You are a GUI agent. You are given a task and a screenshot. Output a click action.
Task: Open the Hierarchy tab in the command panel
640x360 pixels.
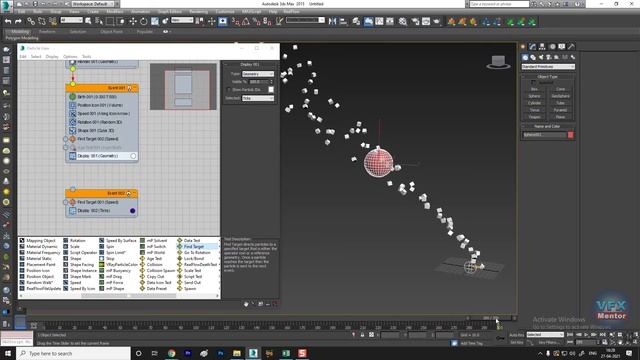[542, 47]
